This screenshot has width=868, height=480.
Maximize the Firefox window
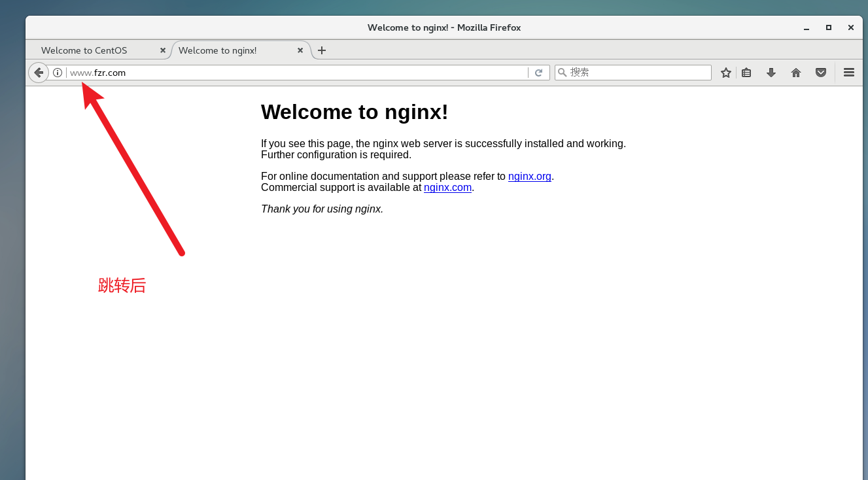pos(829,27)
